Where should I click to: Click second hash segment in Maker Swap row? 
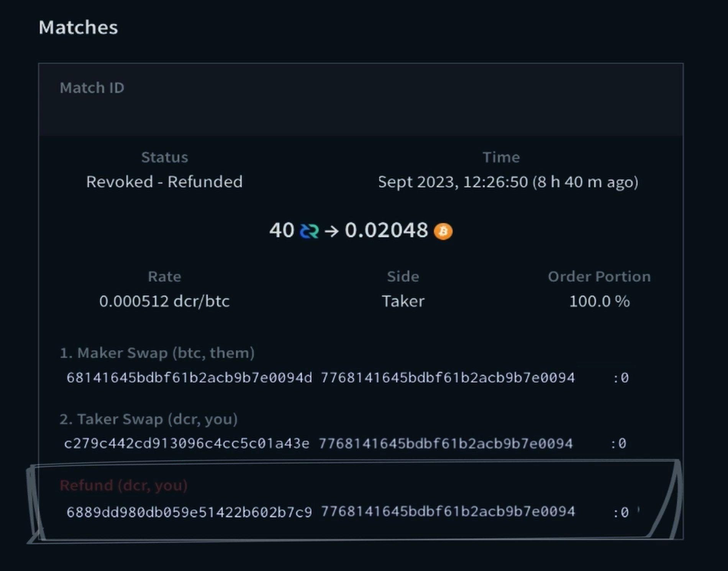coord(448,377)
